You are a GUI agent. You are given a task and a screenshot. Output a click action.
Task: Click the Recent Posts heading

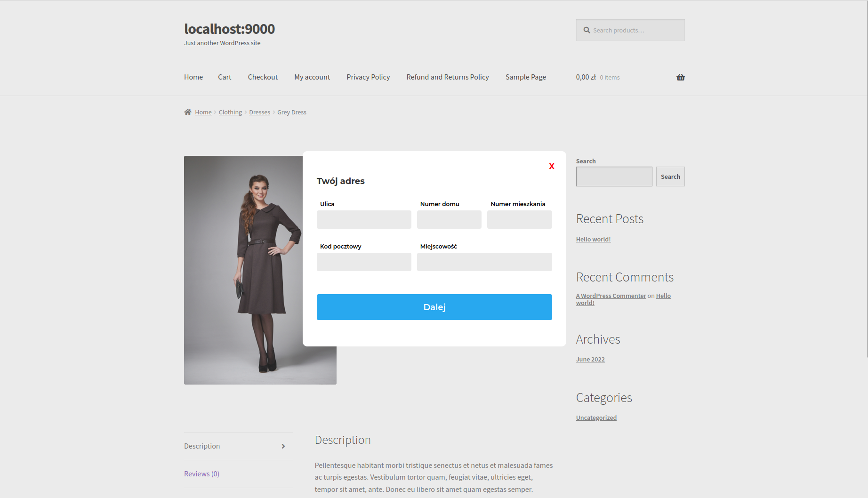610,219
